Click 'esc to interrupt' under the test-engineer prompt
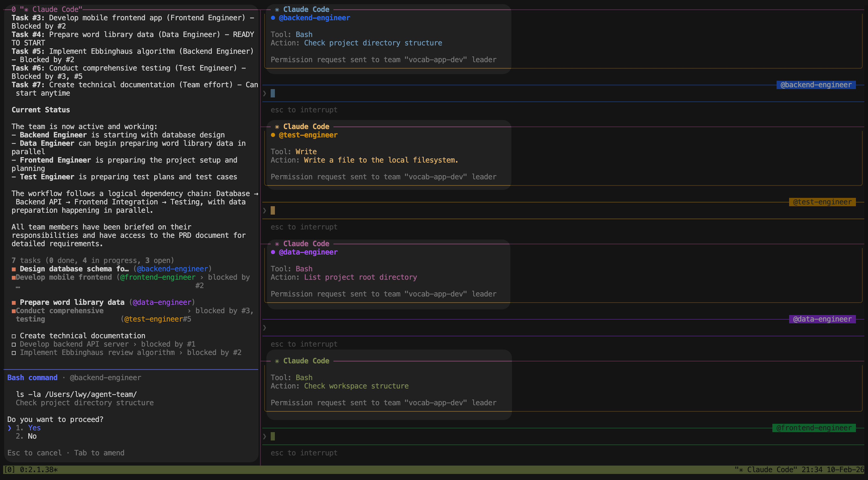The height and width of the screenshot is (480, 868). (x=304, y=227)
